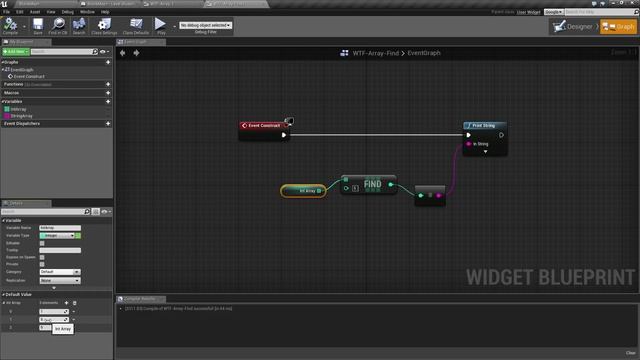
Task: Click the green Add New button
Action: (x=16, y=52)
